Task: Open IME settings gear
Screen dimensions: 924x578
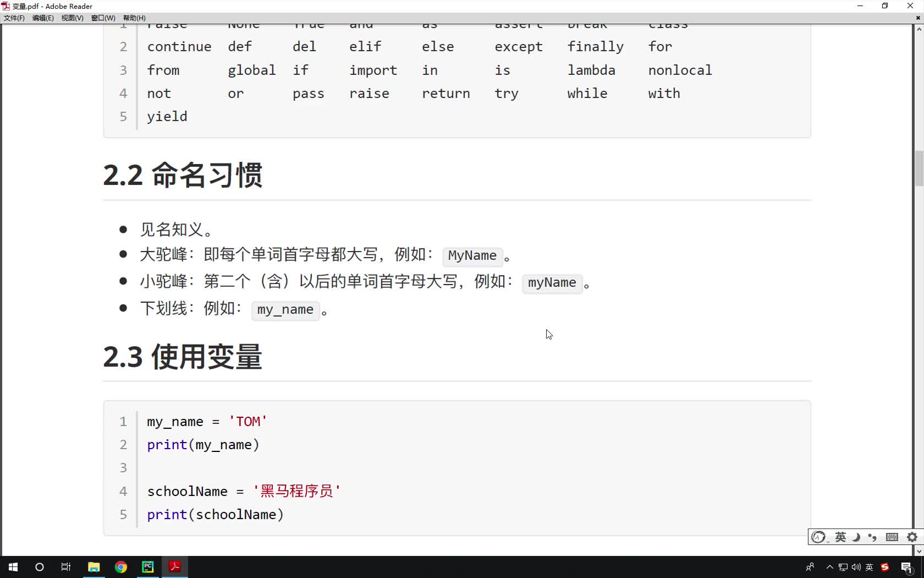Action: (x=912, y=537)
